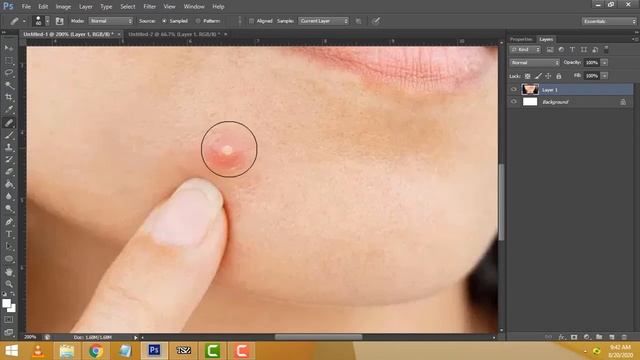Select the Eraser tool

(x=9, y=172)
